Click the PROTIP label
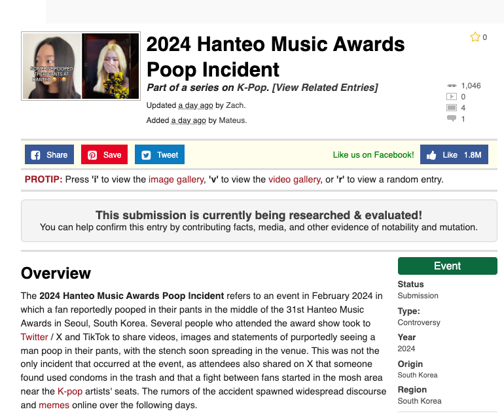Image resolution: width=504 pixels, height=420 pixels. (x=43, y=179)
